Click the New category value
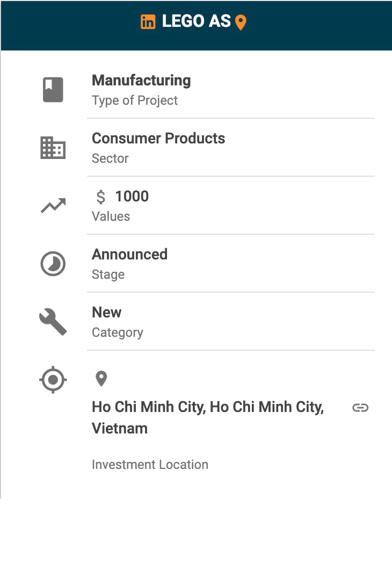The image size is (392, 564). pyautogui.click(x=106, y=313)
